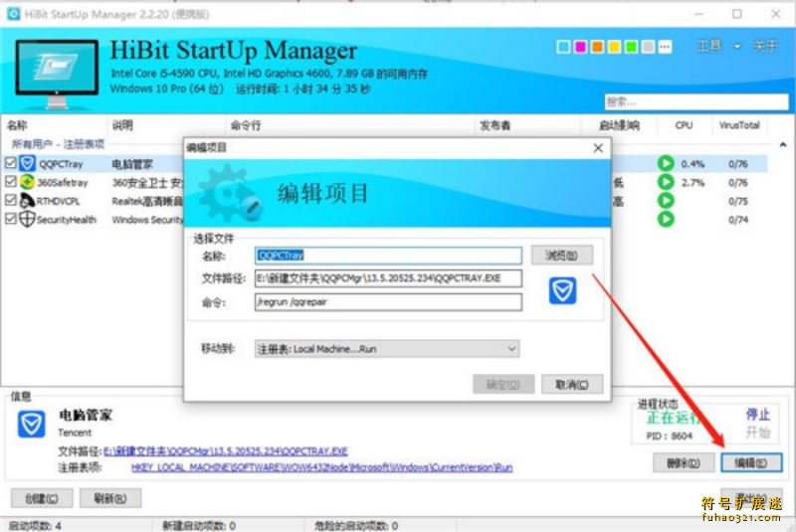Open more theme colors ellipsis swatch
This screenshot has height=532, width=796.
pos(665,47)
